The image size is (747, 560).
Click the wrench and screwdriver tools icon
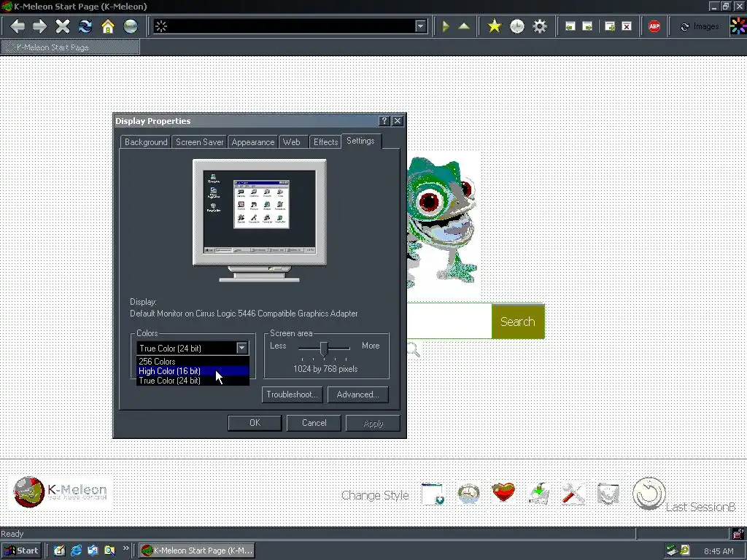pos(573,493)
